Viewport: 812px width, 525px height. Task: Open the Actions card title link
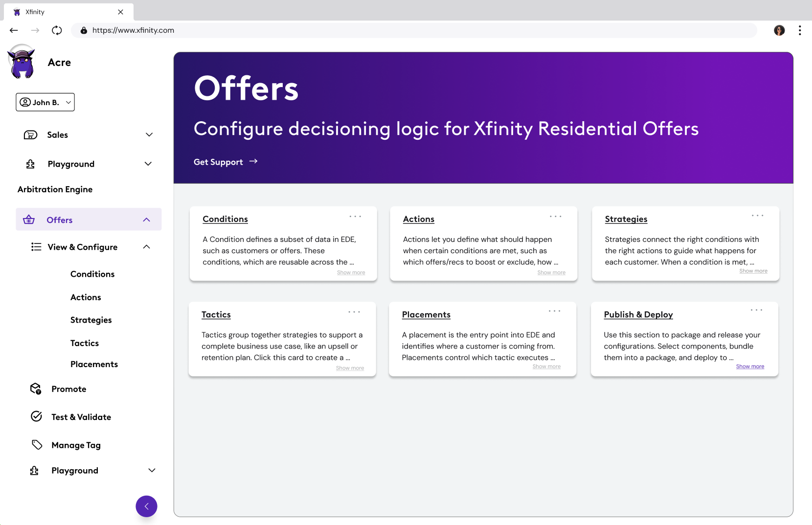point(419,219)
